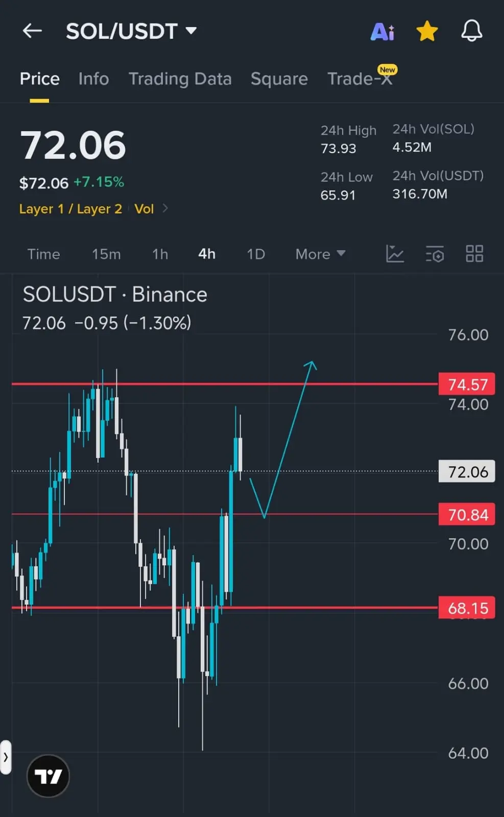Screen dimensions: 504x817
Task: Open chart settings icon
Action: pos(435,254)
